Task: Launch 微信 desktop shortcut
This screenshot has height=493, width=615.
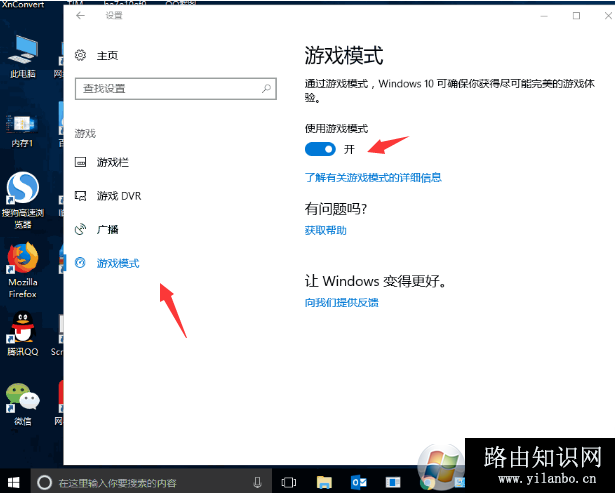Action: point(23,404)
